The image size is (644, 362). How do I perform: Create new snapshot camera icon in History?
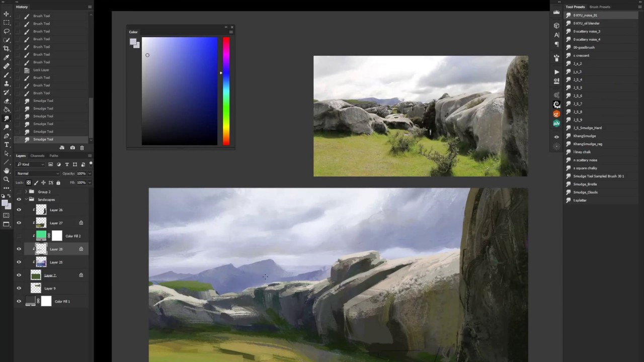[72, 148]
